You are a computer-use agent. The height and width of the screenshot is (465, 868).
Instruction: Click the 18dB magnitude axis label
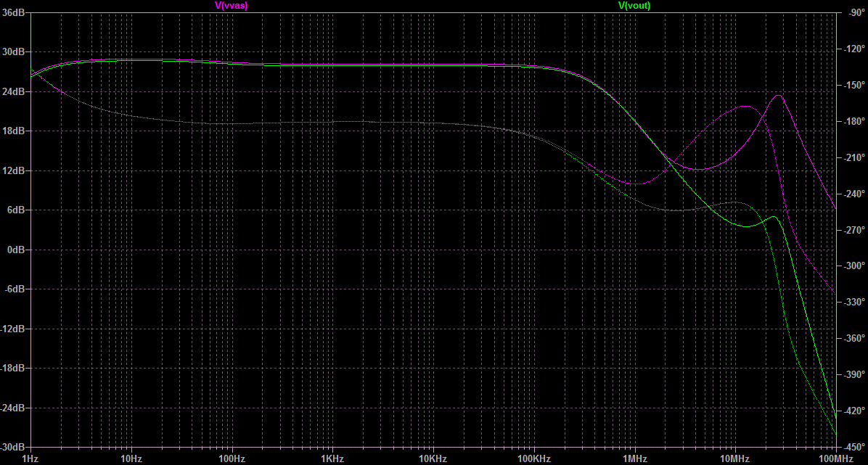[x=13, y=131]
